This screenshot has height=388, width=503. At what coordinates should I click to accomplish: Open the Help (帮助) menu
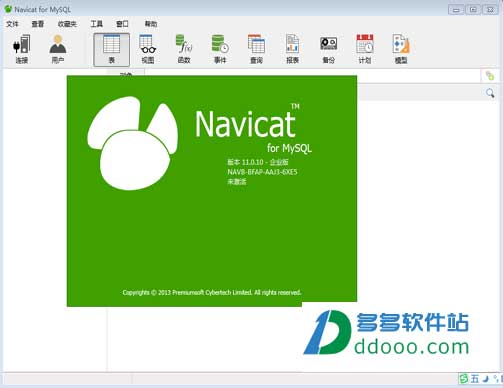click(151, 24)
